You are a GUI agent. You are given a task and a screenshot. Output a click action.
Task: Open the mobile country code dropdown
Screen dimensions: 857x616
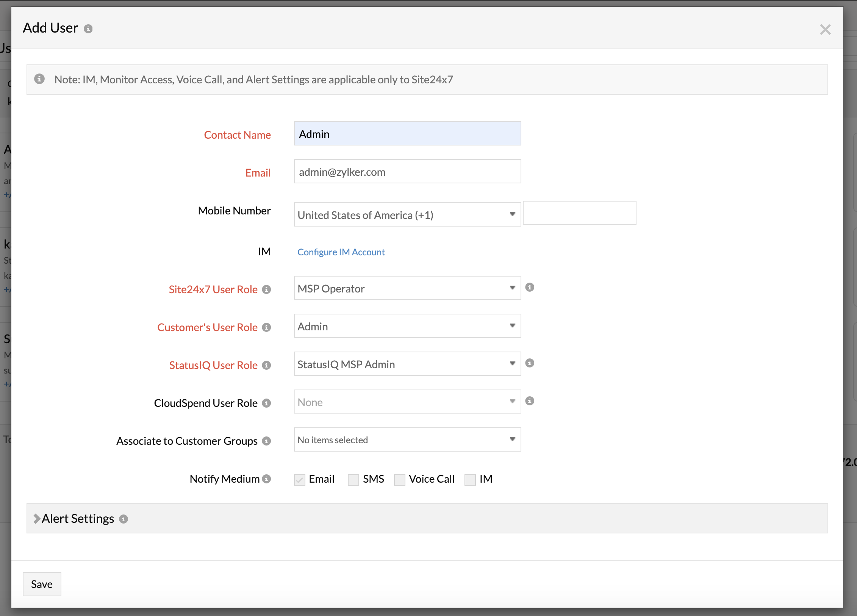(x=407, y=214)
